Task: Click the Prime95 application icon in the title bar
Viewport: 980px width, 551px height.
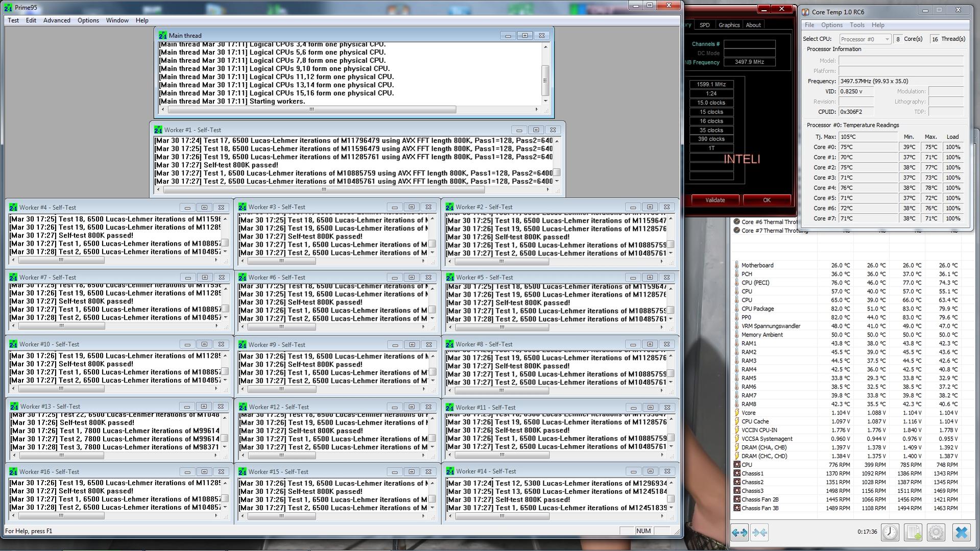Action: click(8, 8)
